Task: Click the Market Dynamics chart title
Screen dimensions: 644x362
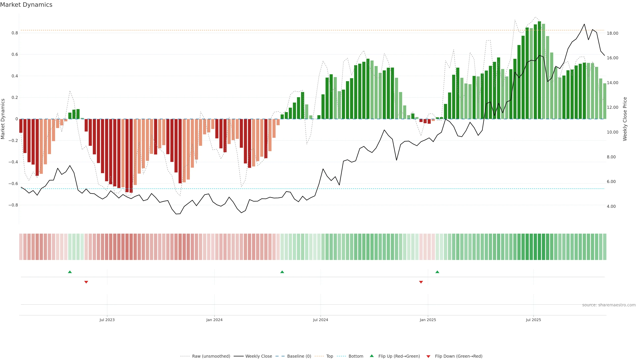Action: [26, 5]
